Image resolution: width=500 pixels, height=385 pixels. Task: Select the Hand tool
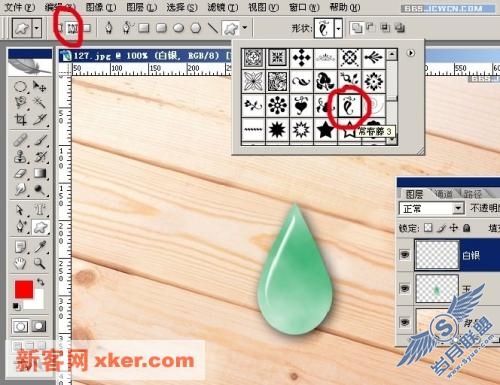(21, 264)
